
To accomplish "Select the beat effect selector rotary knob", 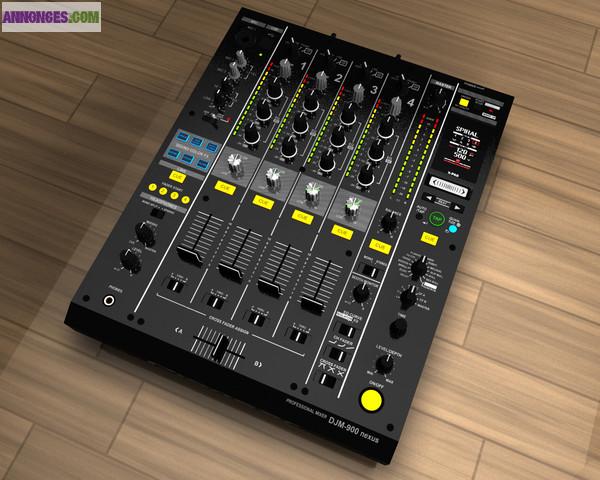I will pyautogui.click(x=419, y=267).
